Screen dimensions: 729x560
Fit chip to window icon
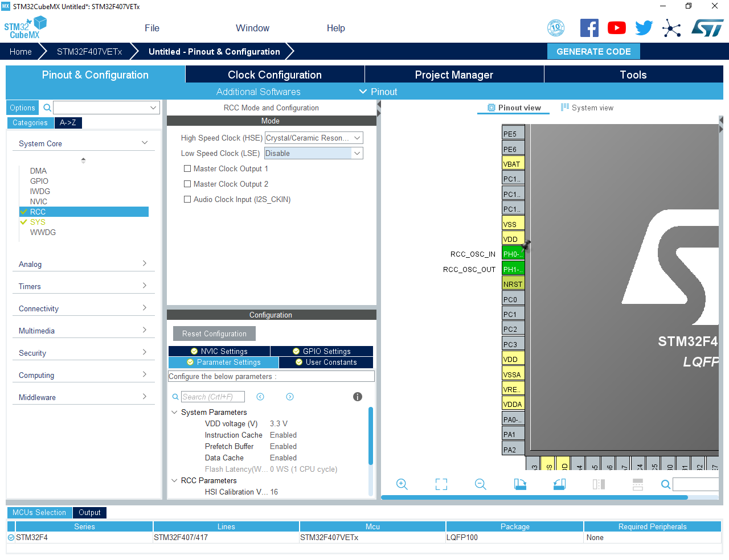[x=441, y=484]
